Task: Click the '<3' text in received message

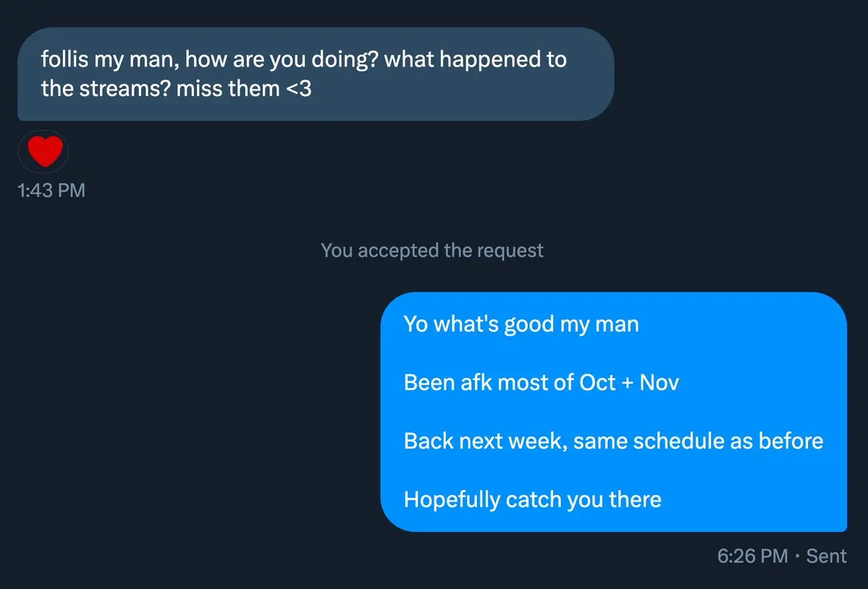Action: [299, 89]
